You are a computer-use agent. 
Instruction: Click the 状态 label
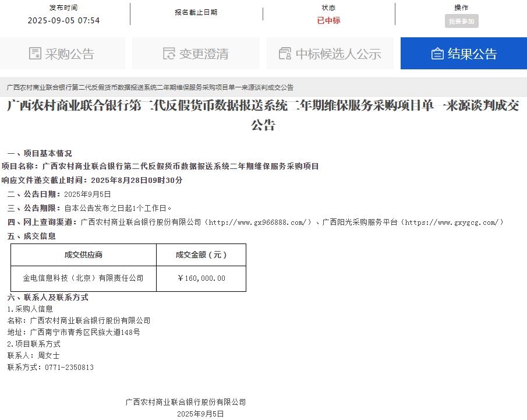point(328,8)
